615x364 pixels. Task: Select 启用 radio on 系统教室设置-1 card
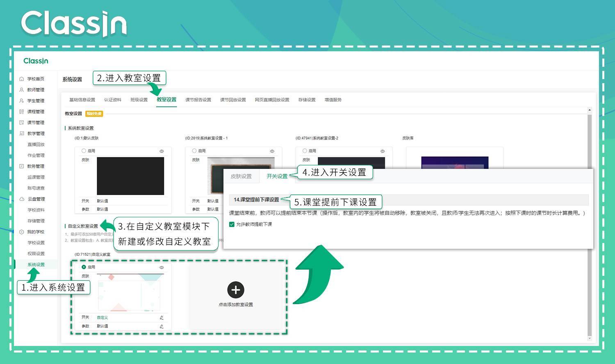(x=194, y=151)
